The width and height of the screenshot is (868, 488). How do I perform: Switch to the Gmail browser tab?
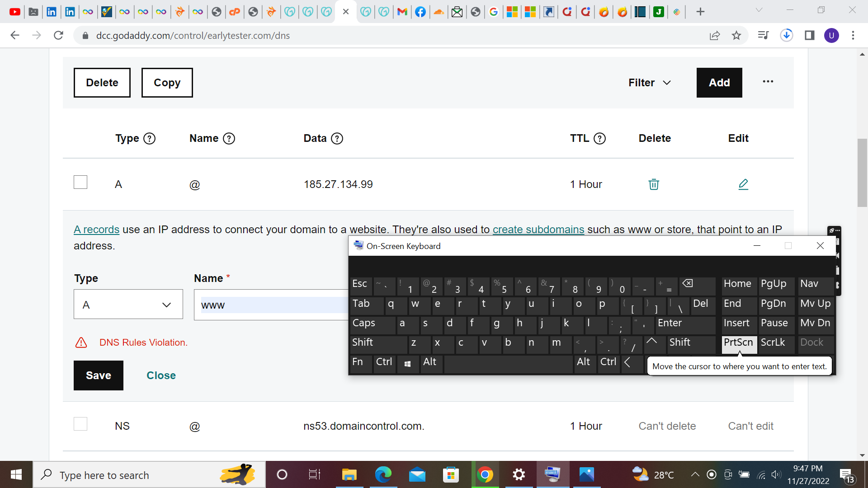point(402,12)
